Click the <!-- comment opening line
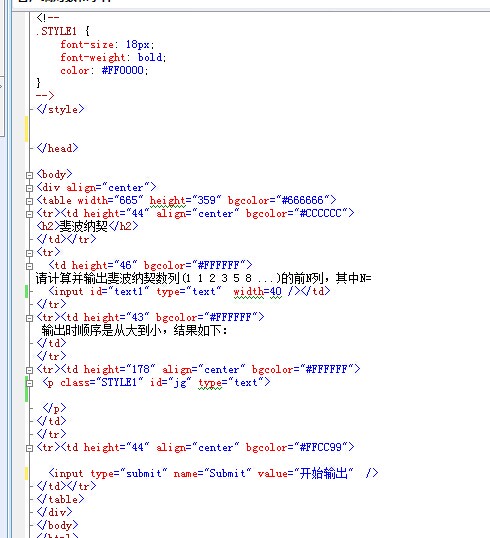This screenshot has width=490, height=538. (x=48, y=17)
